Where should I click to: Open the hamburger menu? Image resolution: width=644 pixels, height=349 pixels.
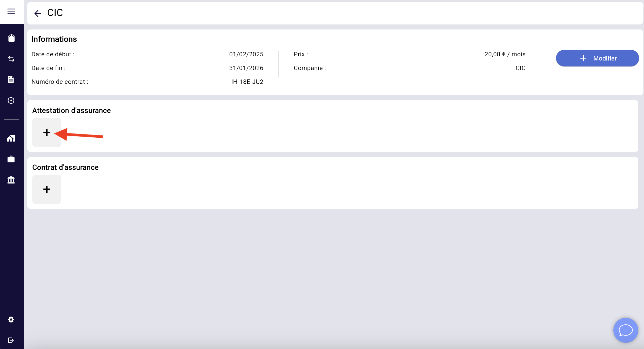[x=11, y=11]
